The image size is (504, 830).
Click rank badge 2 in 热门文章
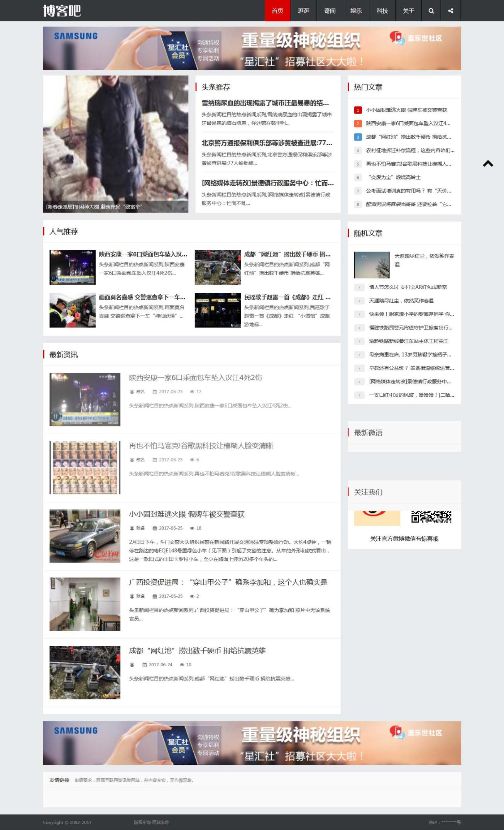pyautogui.click(x=358, y=124)
